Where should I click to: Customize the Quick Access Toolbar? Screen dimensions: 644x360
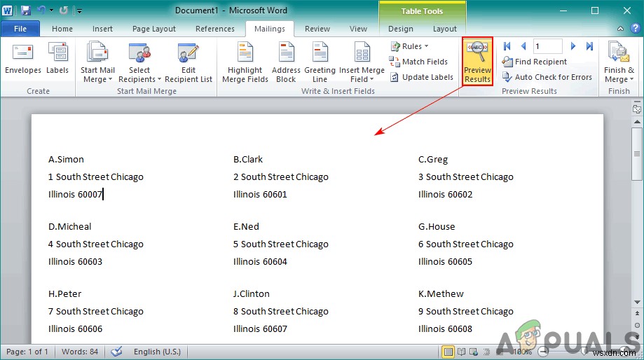coord(80,11)
